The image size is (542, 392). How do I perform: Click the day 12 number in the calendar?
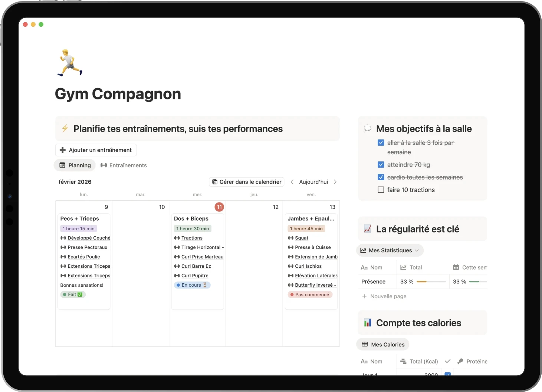pyautogui.click(x=276, y=207)
